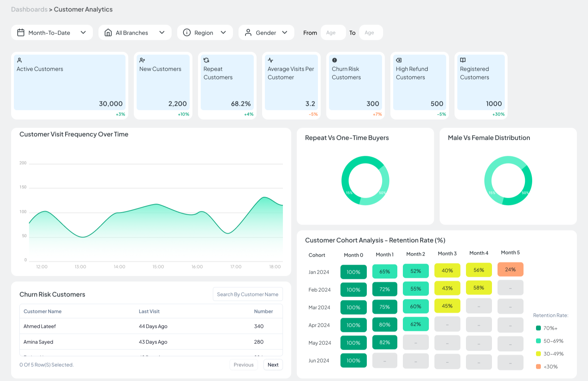This screenshot has width=588, height=381.
Task: Click the Active Customers person icon
Action: click(19, 60)
